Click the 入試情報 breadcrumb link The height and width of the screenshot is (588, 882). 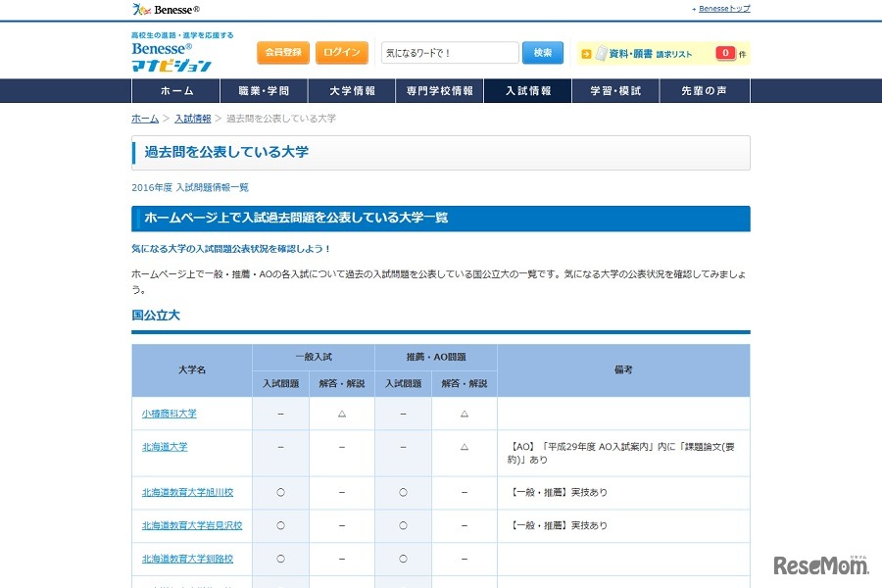point(192,119)
